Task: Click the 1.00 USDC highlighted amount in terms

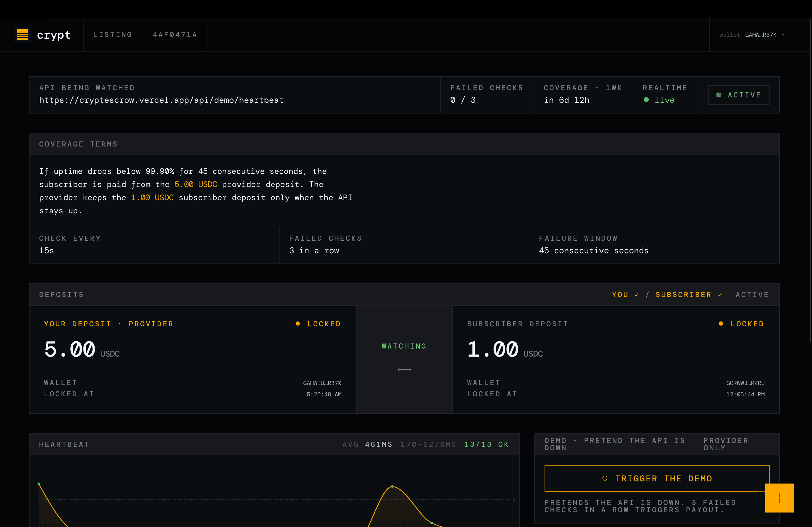Action: [152, 198]
